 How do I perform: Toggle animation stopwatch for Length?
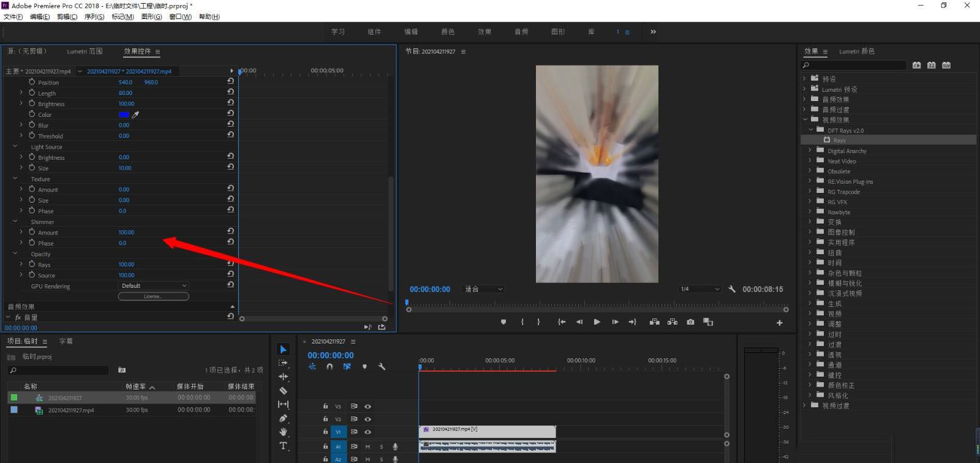tap(32, 92)
